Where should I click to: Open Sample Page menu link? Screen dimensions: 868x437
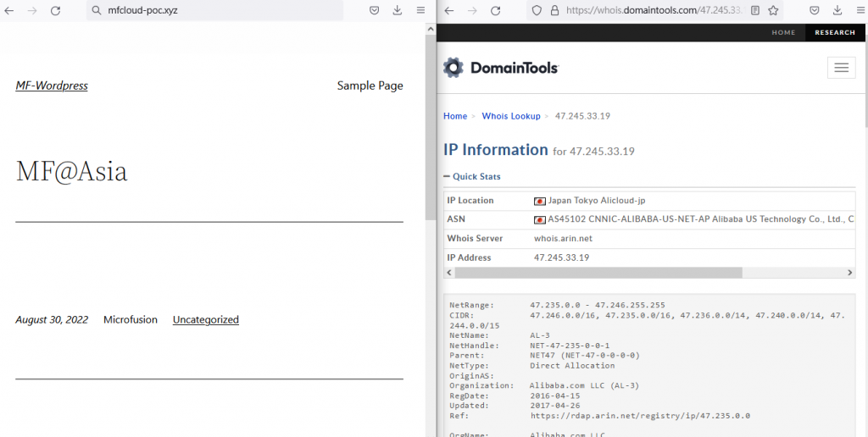click(x=370, y=86)
